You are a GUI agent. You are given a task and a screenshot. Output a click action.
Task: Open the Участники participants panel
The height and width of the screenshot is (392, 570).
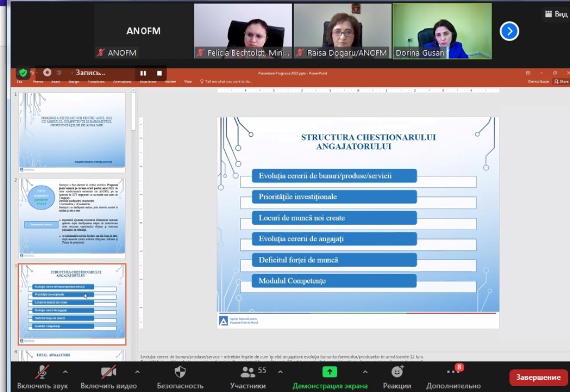coord(248,372)
